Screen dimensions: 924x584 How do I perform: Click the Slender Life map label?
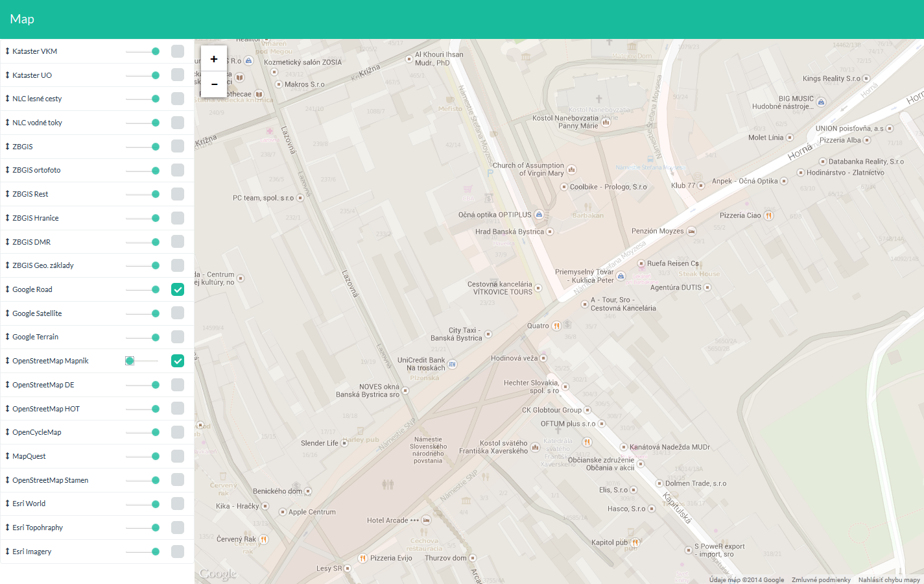[x=320, y=443]
